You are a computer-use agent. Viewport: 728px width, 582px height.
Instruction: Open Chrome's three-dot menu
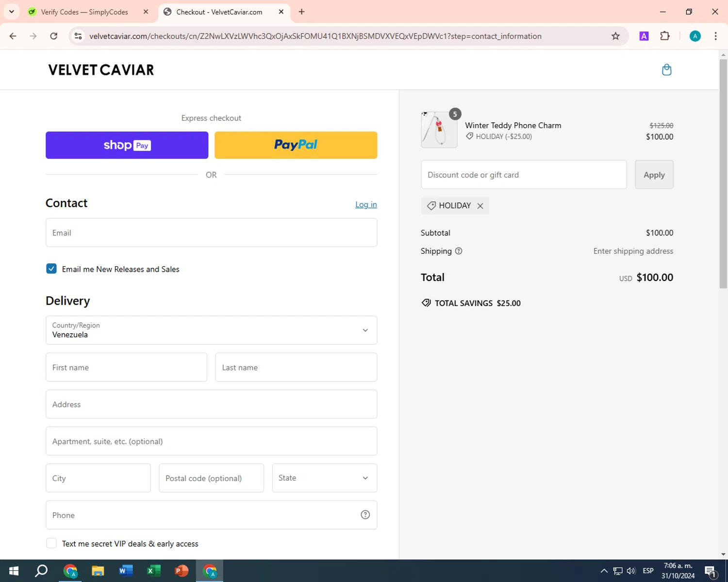pyautogui.click(x=716, y=36)
